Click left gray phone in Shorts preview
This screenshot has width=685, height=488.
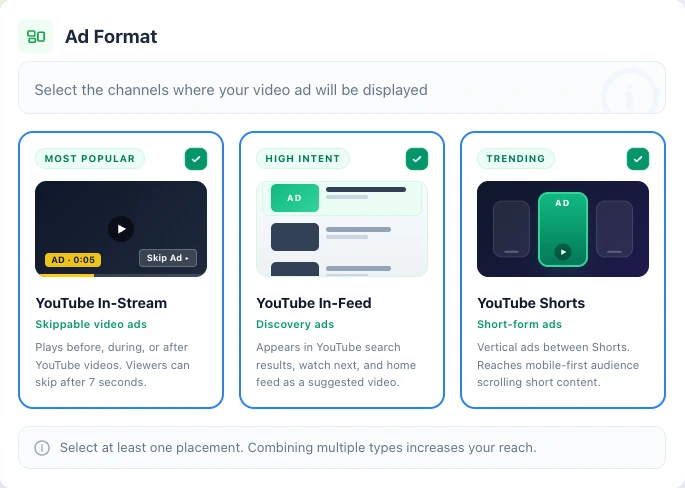tap(511, 229)
